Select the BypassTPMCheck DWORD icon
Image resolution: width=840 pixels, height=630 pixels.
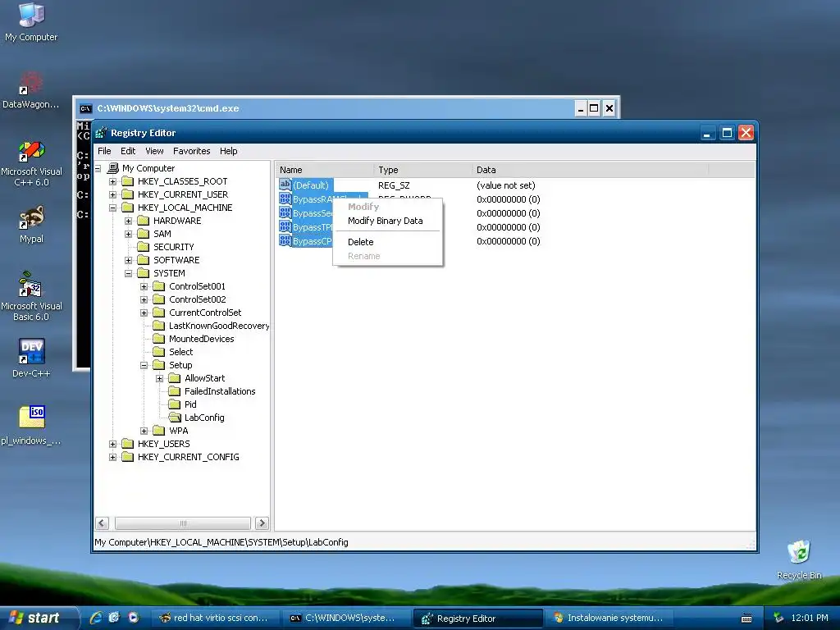[x=285, y=226]
